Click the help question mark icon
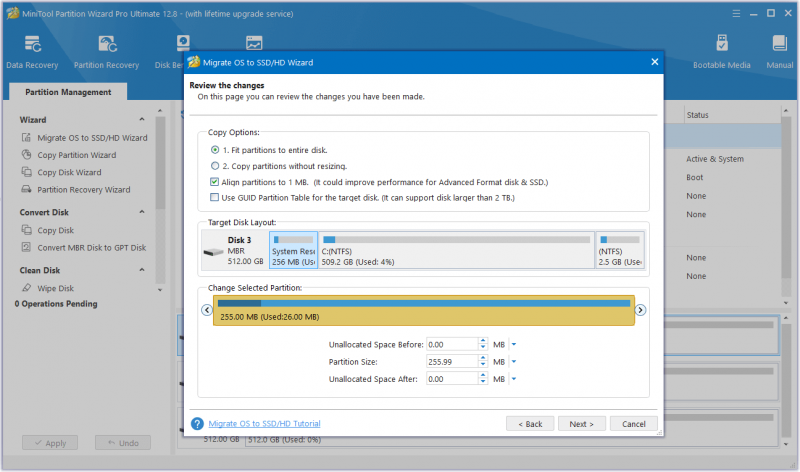800x472 pixels. tap(197, 424)
